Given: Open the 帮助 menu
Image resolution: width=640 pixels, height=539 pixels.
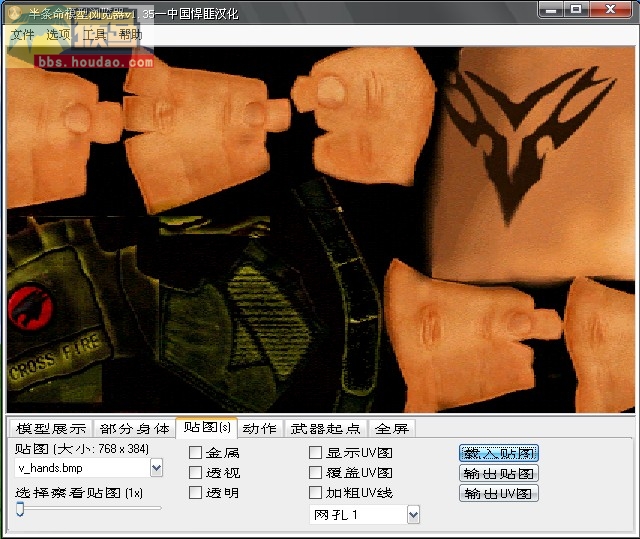Looking at the screenshot, I should pyautogui.click(x=131, y=35).
